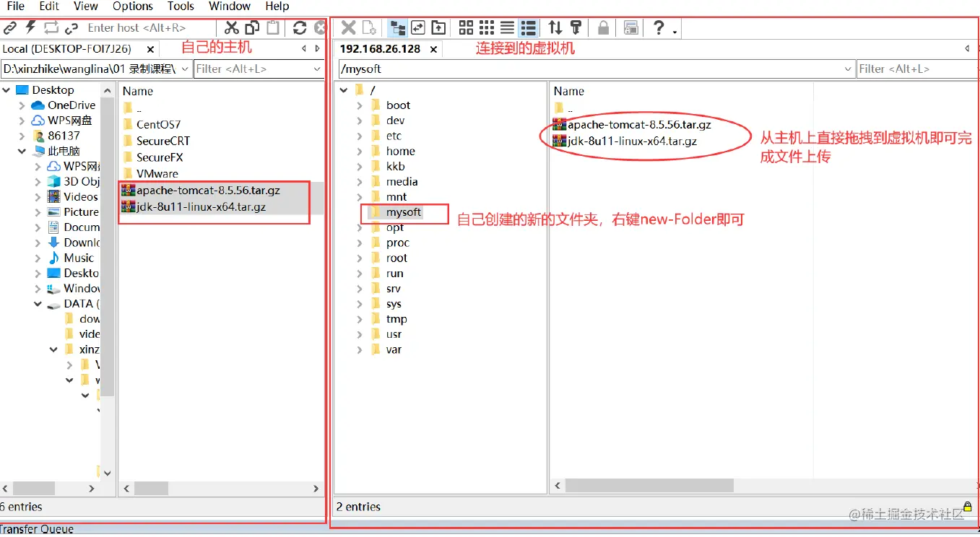Sort local pane by Name header
980x537 pixels.
click(x=138, y=91)
